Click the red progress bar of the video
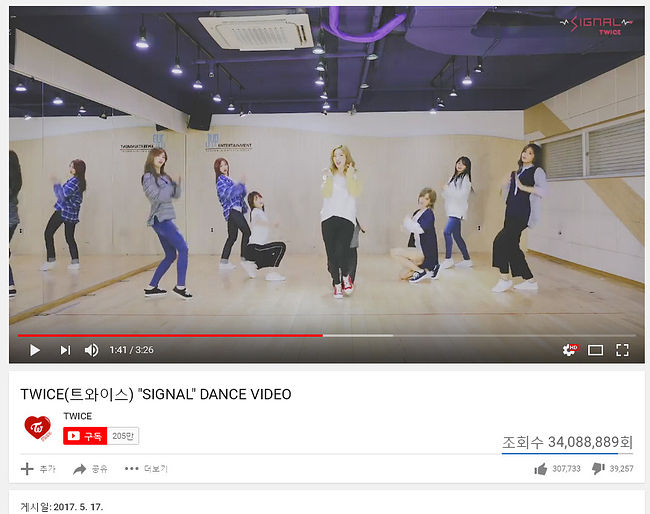Image resolution: width=650 pixels, height=514 pixels. click(x=170, y=335)
